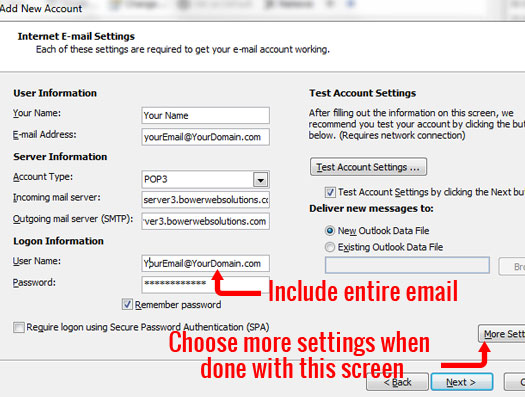Open the More Settings button
Viewport: 525px width, 397px height.
tap(502, 334)
